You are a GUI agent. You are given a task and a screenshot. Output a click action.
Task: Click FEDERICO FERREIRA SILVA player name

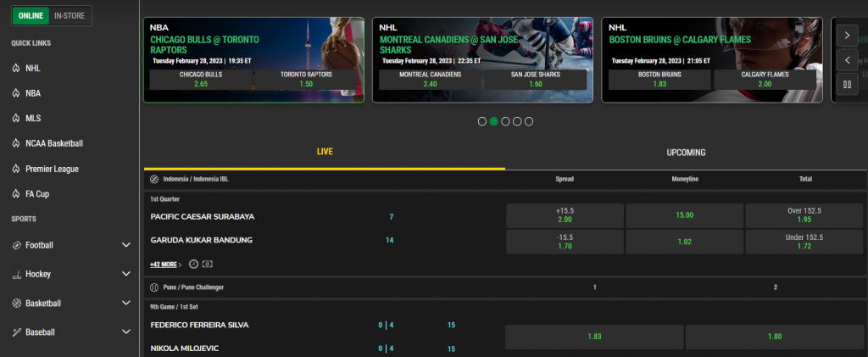tap(200, 326)
